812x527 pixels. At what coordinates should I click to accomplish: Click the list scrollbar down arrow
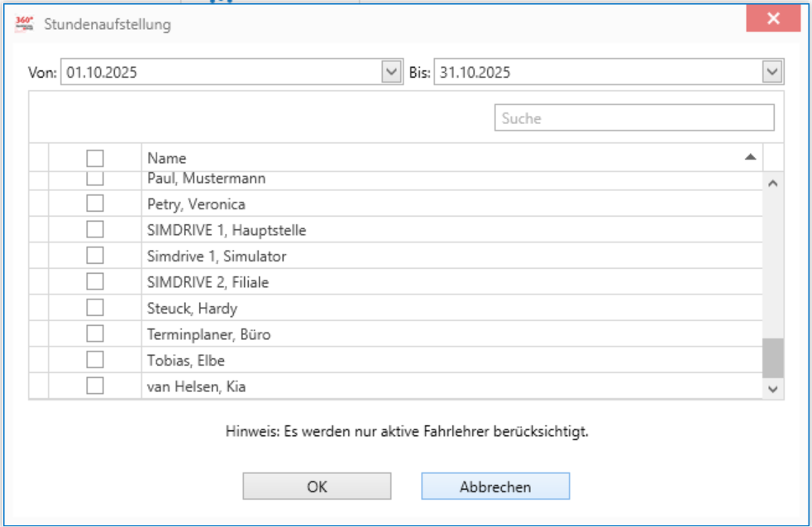point(773,387)
